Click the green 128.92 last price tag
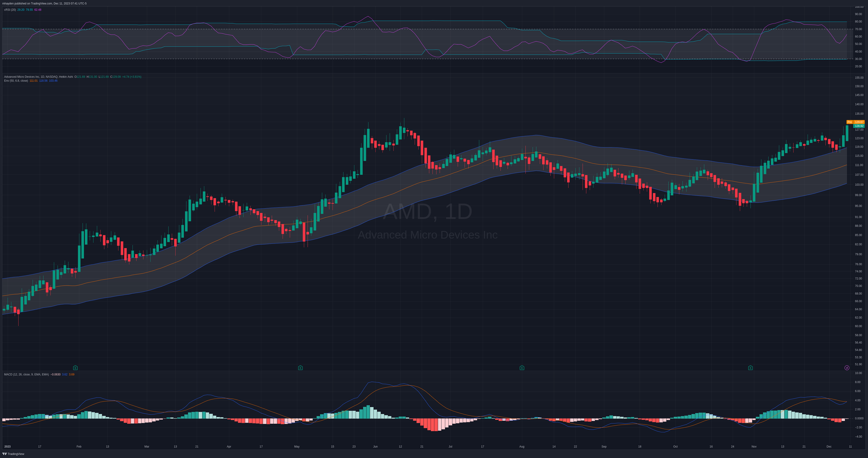The image size is (868, 458). 859,126
